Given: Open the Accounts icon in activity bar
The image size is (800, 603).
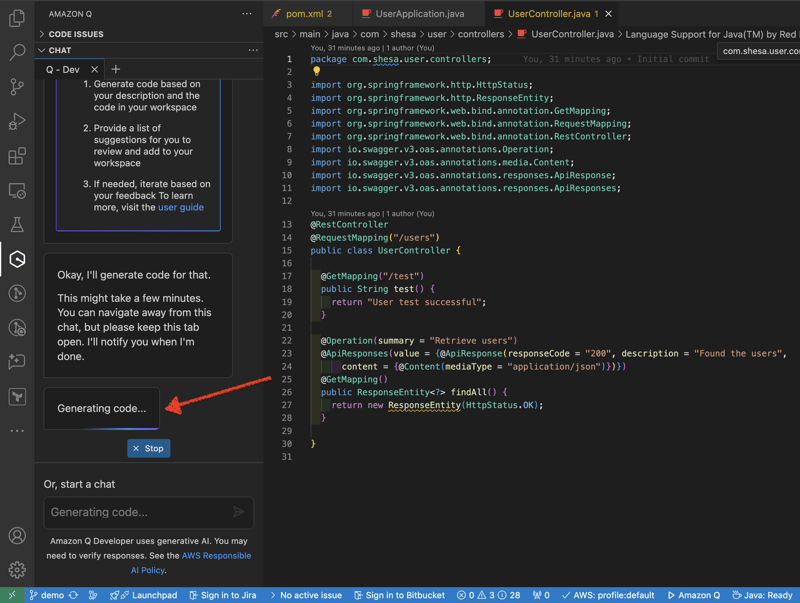Looking at the screenshot, I should [17, 536].
